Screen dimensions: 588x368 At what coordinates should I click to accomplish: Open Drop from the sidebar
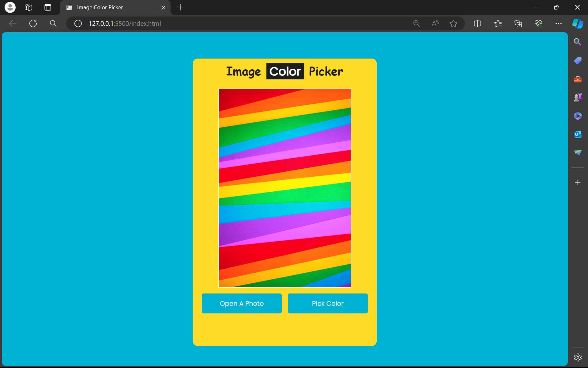coord(578,152)
